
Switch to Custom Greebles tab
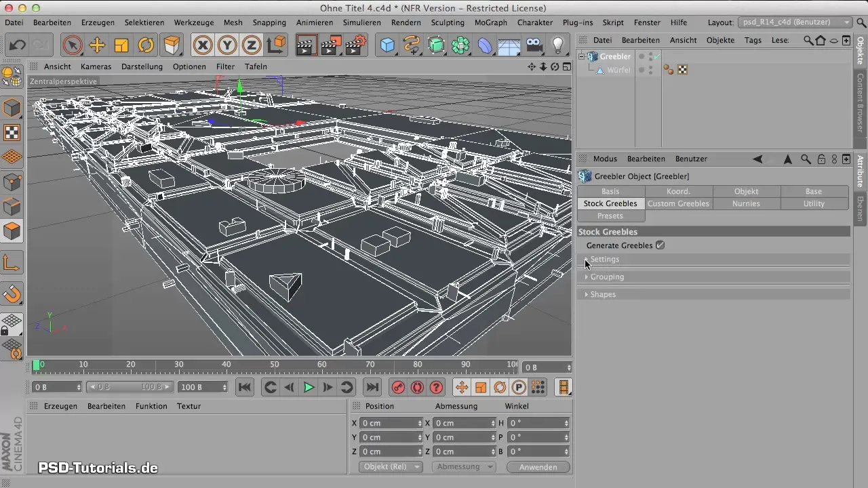(x=679, y=203)
